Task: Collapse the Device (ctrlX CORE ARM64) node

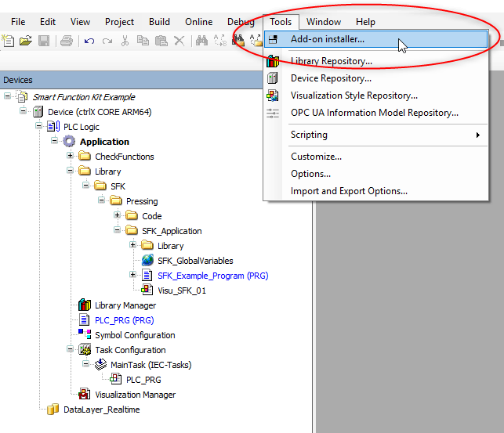Action: [24, 110]
